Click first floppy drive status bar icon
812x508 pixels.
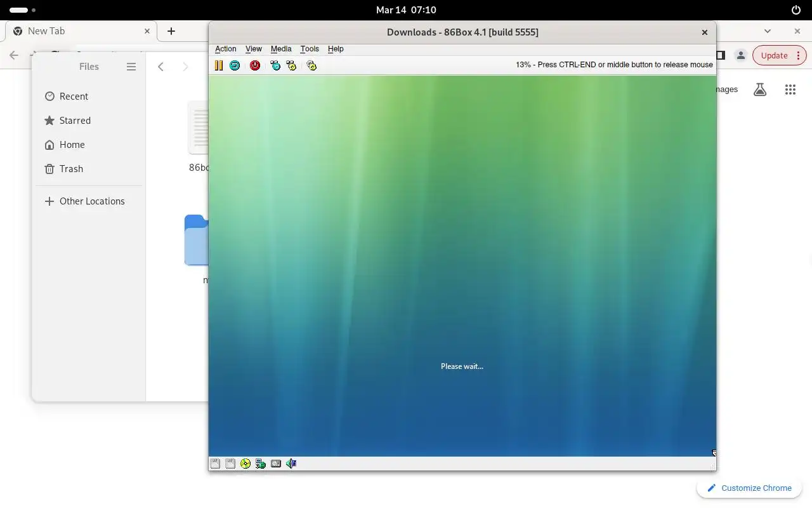coord(215,464)
